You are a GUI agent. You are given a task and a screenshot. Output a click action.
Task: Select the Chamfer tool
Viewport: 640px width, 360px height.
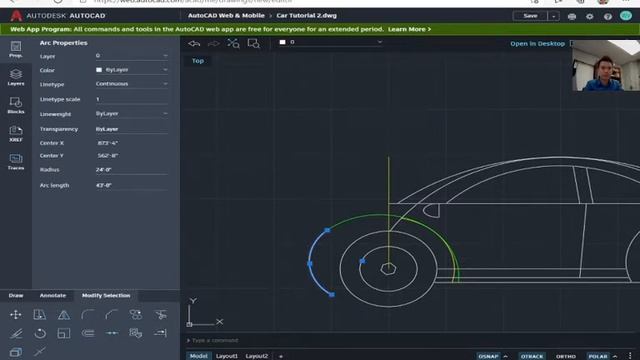[111, 315]
